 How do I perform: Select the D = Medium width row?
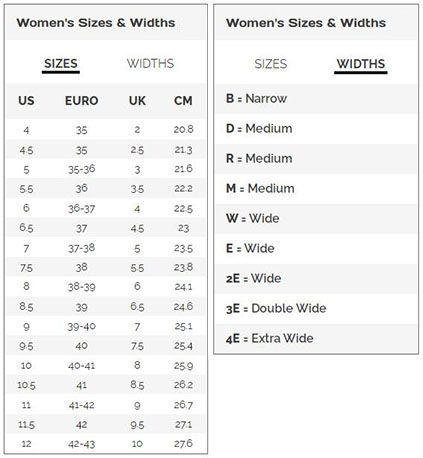316,129
